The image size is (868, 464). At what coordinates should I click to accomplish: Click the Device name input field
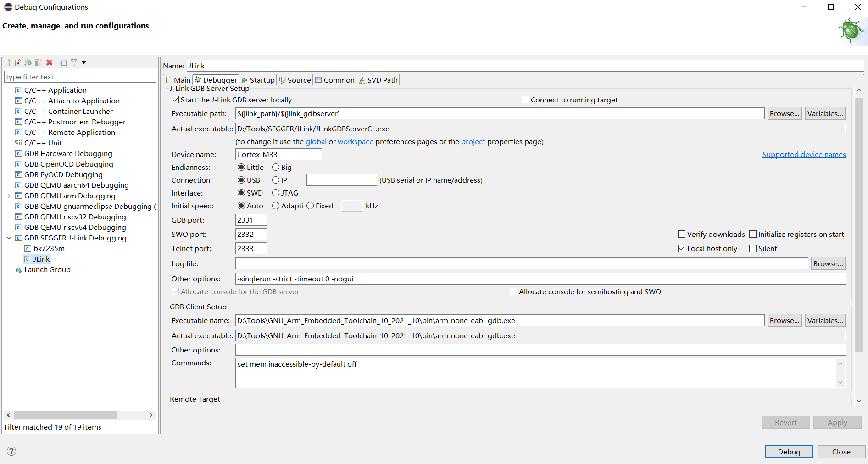point(278,154)
